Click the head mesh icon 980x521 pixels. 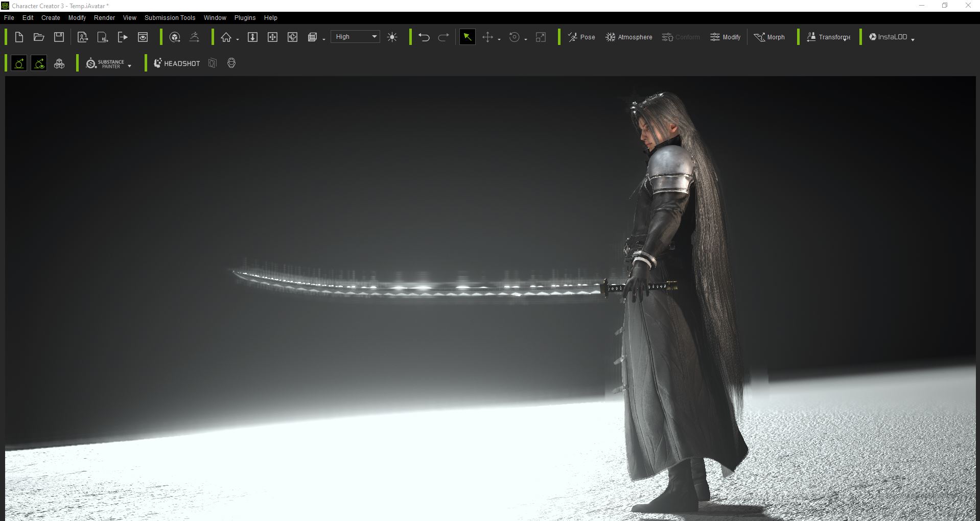point(231,63)
